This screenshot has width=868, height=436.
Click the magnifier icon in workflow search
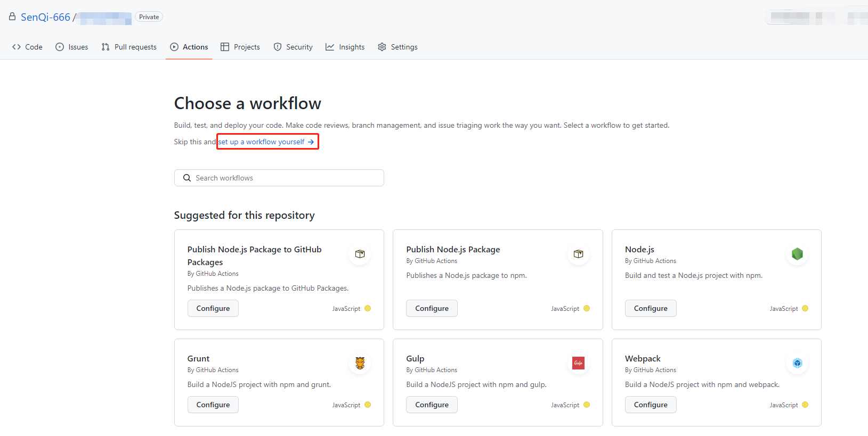click(187, 178)
